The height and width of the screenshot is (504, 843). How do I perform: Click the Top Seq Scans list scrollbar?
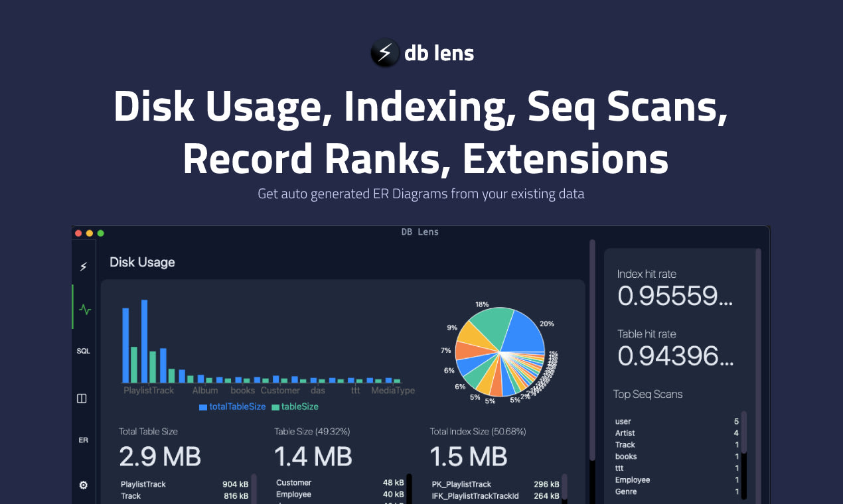point(744,432)
